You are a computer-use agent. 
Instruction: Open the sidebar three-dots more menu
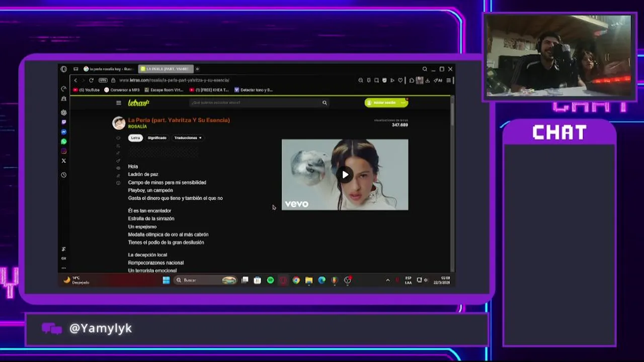(x=63, y=268)
